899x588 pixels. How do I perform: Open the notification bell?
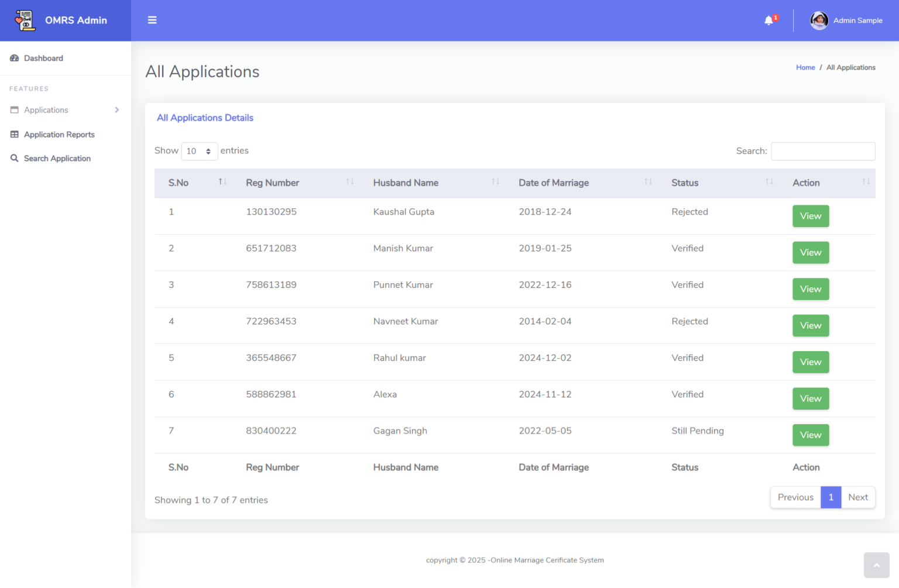[x=768, y=20]
